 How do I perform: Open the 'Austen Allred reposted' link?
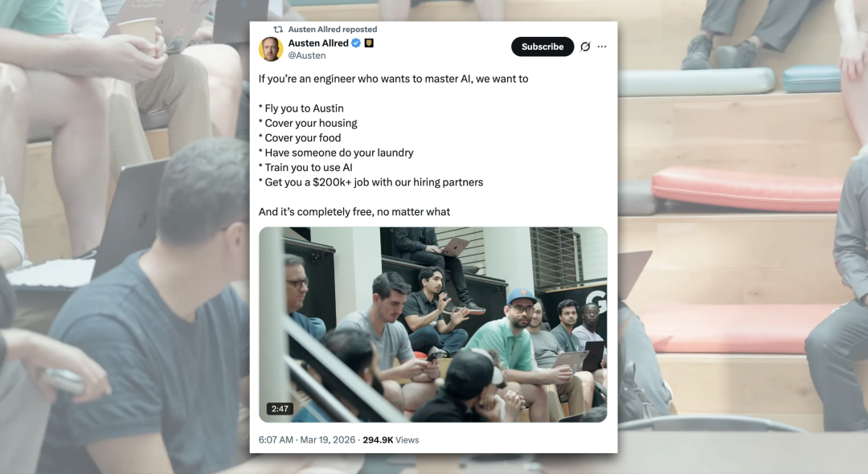pos(332,29)
